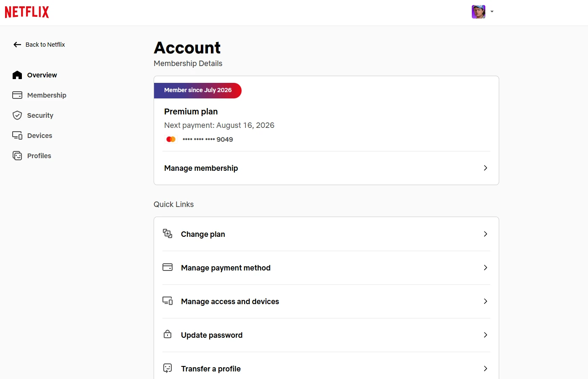Click the chevron beside Change plan
Image resolution: width=588 pixels, height=379 pixels.
click(485, 234)
